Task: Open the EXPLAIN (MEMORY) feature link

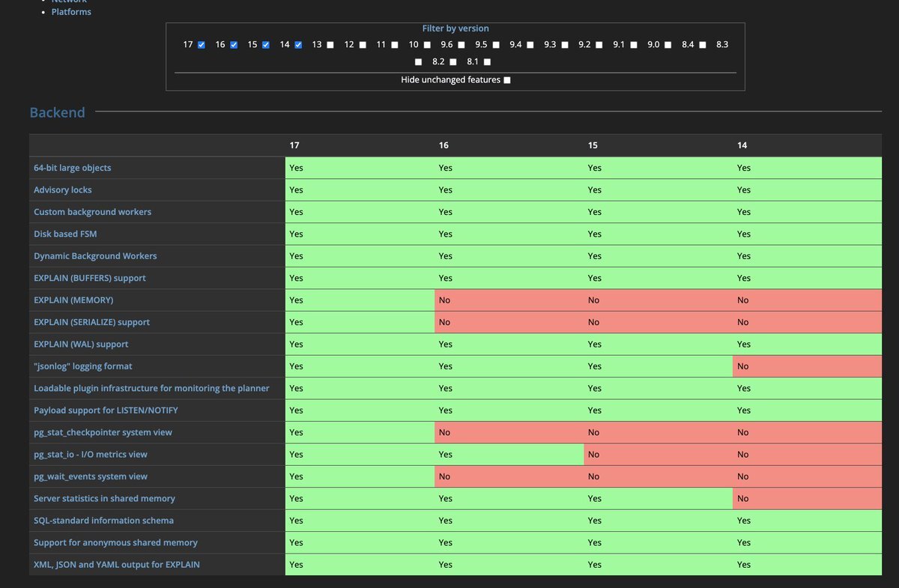Action: tap(73, 300)
